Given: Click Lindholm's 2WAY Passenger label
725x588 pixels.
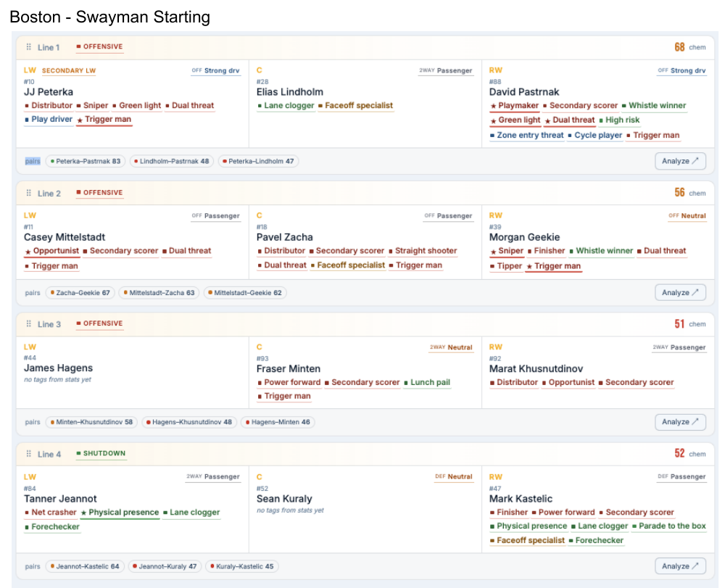Looking at the screenshot, I should pos(446,71).
